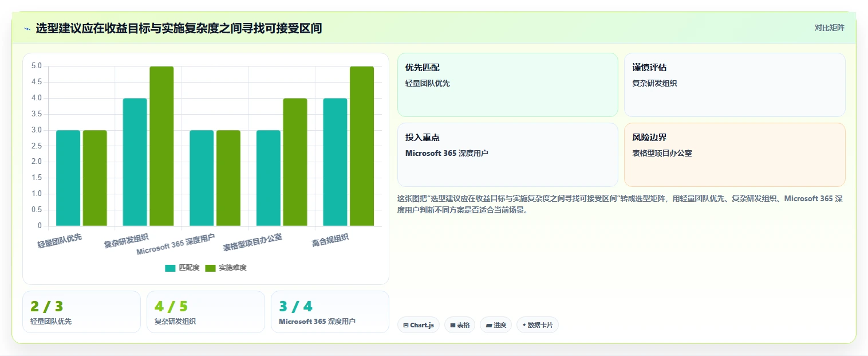
Task: Open the 谨慎评估 card
Action: pyautogui.click(x=735, y=85)
